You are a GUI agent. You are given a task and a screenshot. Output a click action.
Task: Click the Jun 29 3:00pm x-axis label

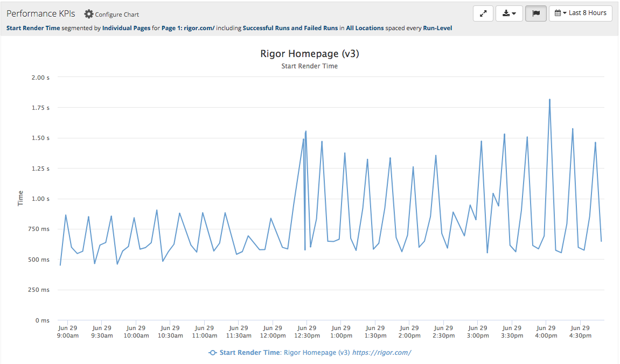coord(478,332)
